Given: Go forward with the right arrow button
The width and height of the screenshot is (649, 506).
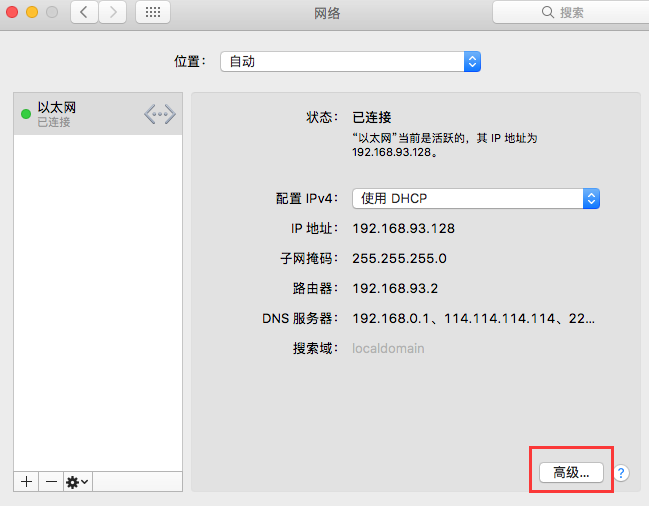Looking at the screenshot, I should click(113, 12).
